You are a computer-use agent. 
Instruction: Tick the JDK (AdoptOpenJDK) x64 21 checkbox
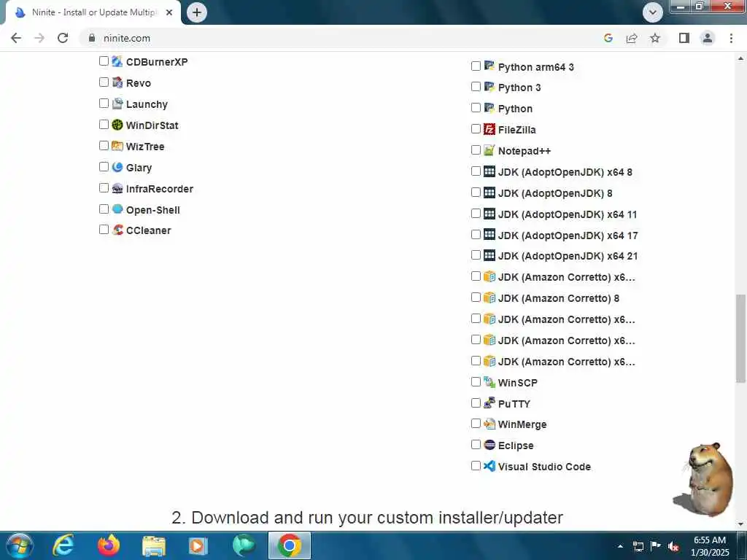point(476,255)
